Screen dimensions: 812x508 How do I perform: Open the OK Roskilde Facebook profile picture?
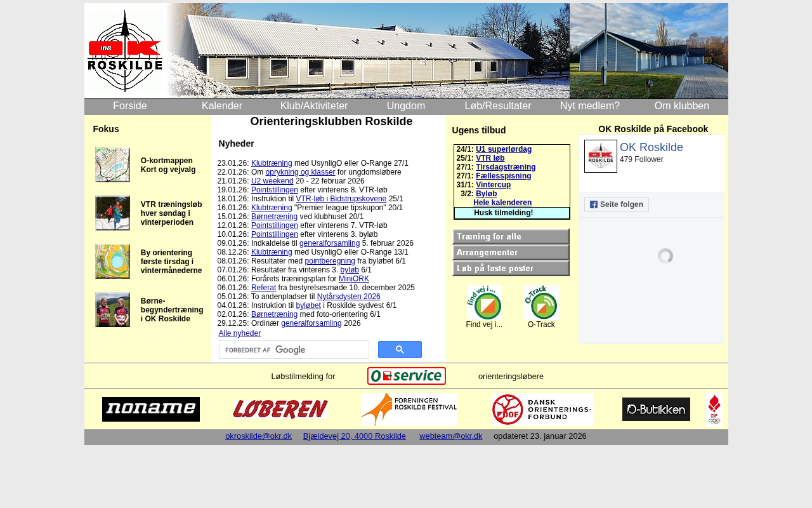(601, 156)
